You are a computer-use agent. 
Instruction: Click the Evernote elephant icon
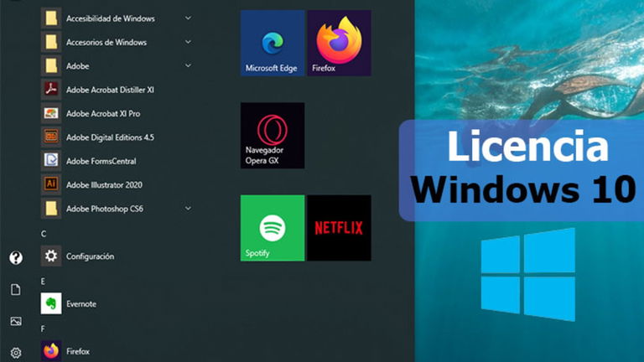point(51,303)
